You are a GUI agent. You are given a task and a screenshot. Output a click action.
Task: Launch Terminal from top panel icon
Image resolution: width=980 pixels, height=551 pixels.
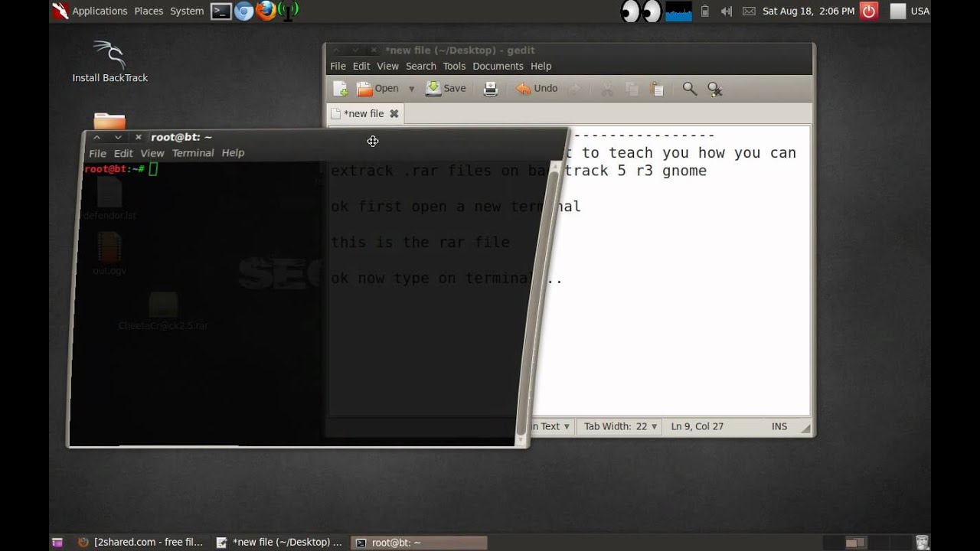click(x=221, y=11)
